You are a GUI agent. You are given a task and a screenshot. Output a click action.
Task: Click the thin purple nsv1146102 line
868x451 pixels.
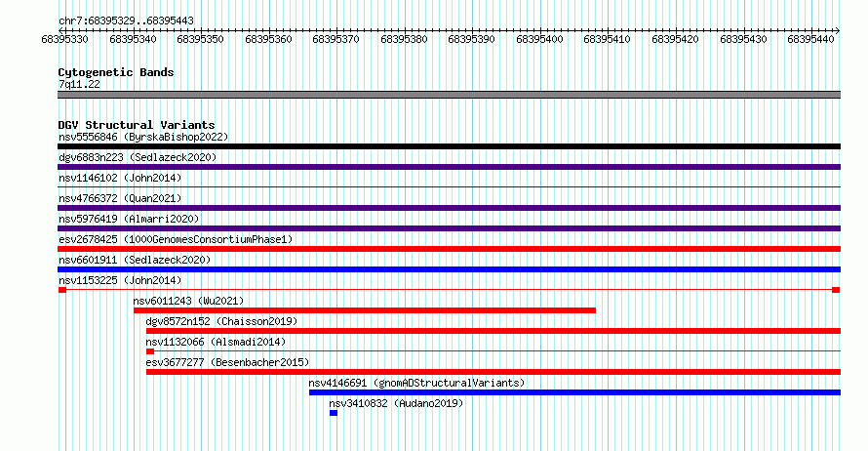click(x=449, y=187)
